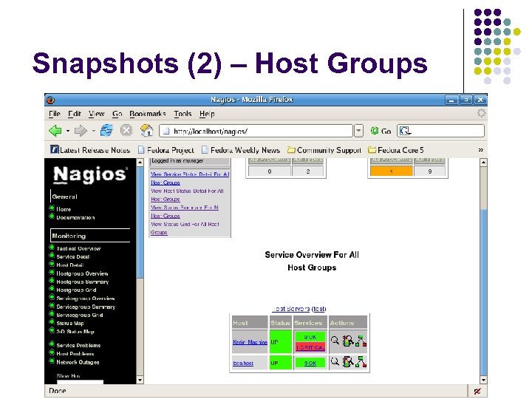This screenshot has height=399, width=532.
Task: Click 5 OK services for localhost
Action: [310, 363]
